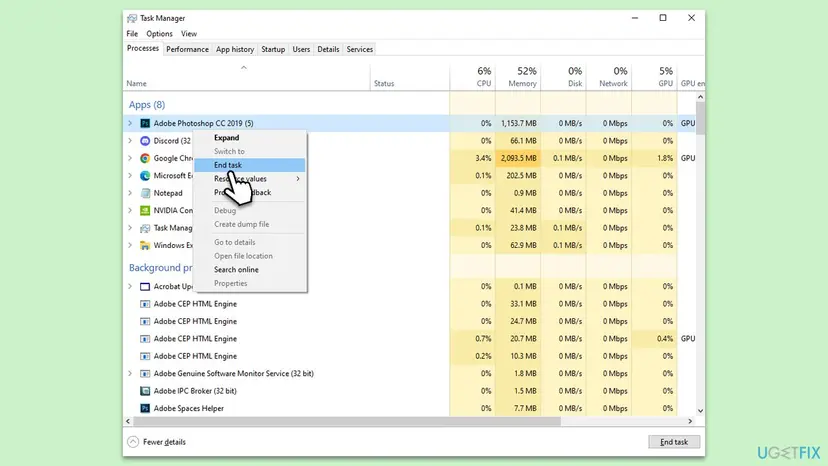
Task: Expand the Windows Explorer process group
Action: click(x=130, y=245)
